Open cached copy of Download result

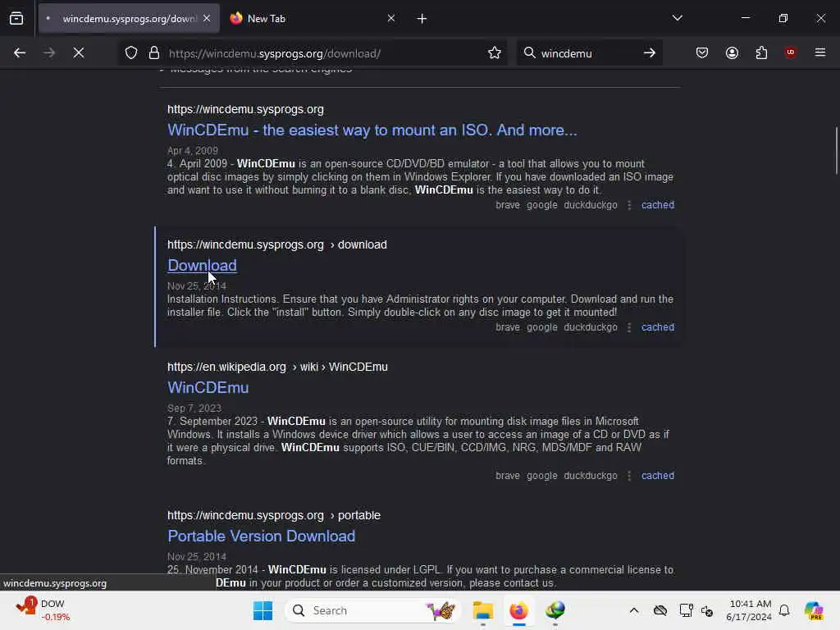click(658, 326)
